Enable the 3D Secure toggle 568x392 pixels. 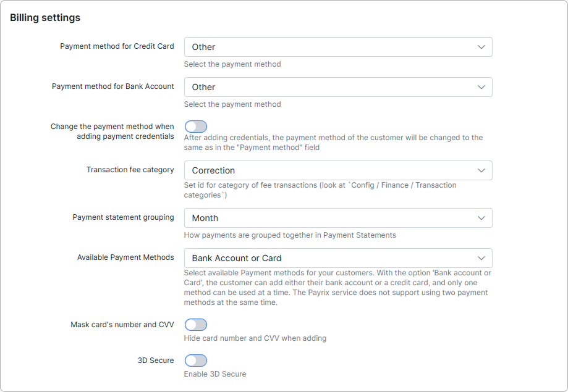196,360
